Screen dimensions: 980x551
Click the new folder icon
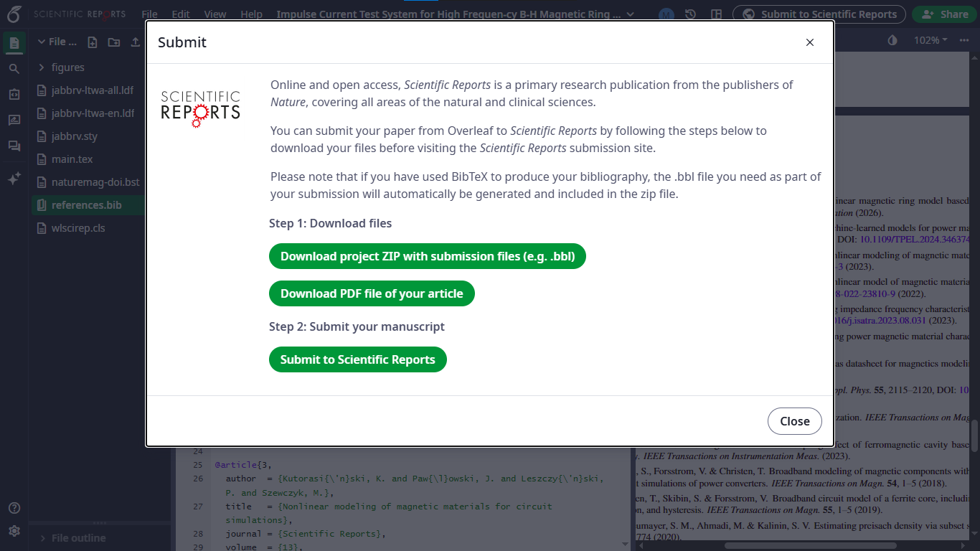pyautogui.click(x=114, y=42)
